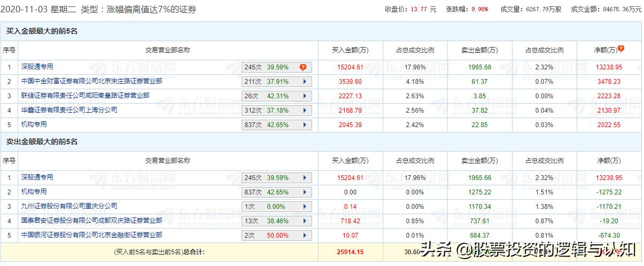Open 国泰君安证券成都双庆路证券营业部 link

(91, 221)
